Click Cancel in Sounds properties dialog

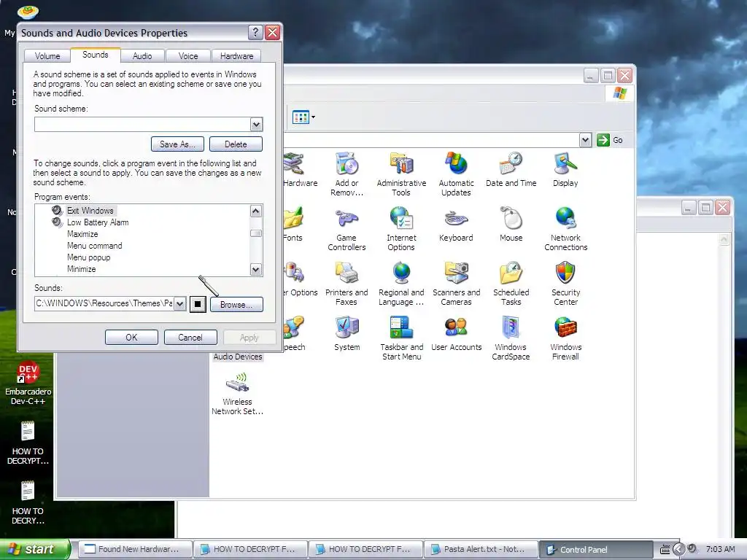pyautogui.click(x=190, y=337)
